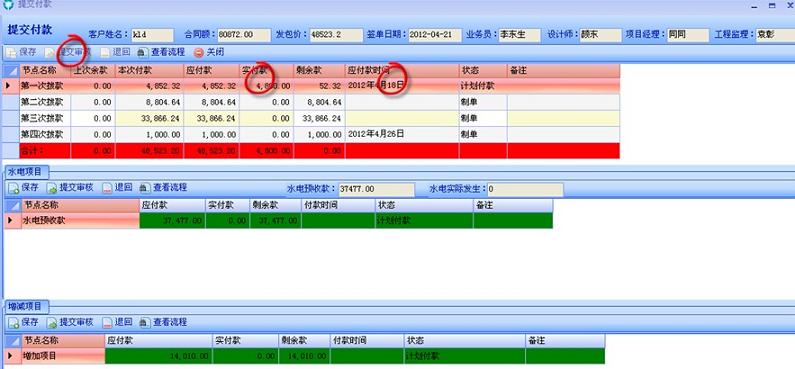Viewport: 795px width, 369px height.
Task: Click the 应付款时间 column header
Action: pyautogui.click(x=402, y=70)
